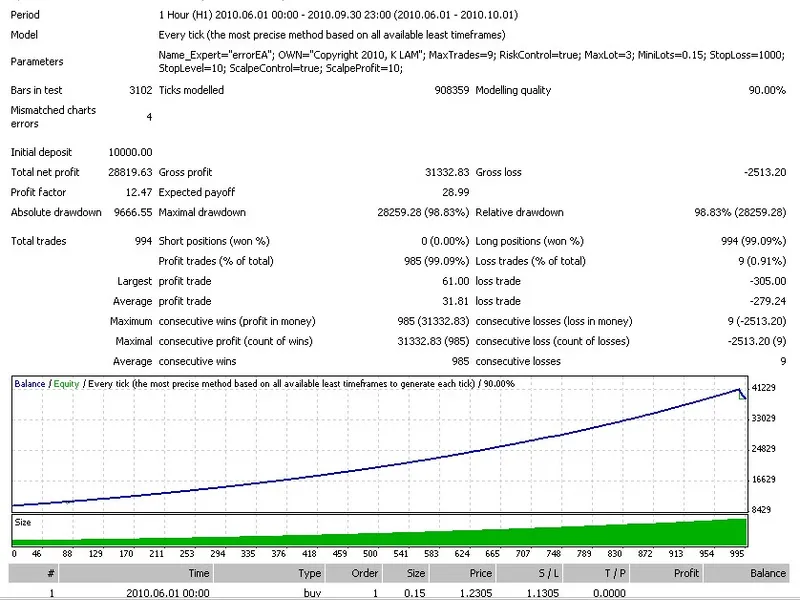Click Relative drawdown value 98.83% (28259.28)
The height and width of the screenshot is (600, 800).
click(x=740, y=212)
